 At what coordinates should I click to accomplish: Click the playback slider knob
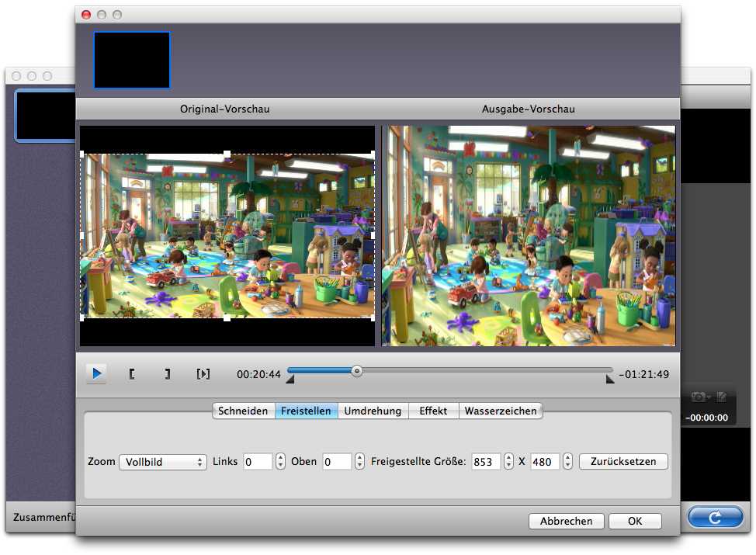pos(356,371)
